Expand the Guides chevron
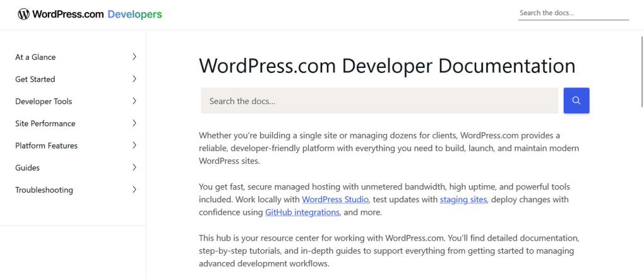 [x=135, y=168]
